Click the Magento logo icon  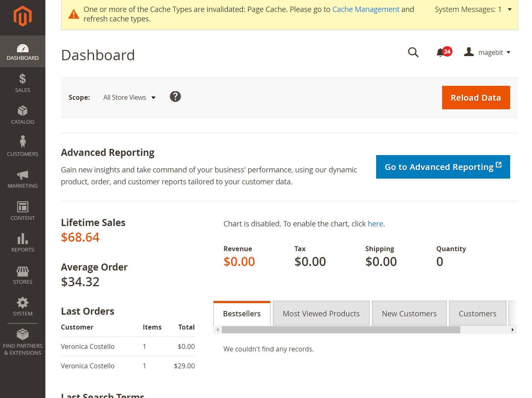pos(23,16)
